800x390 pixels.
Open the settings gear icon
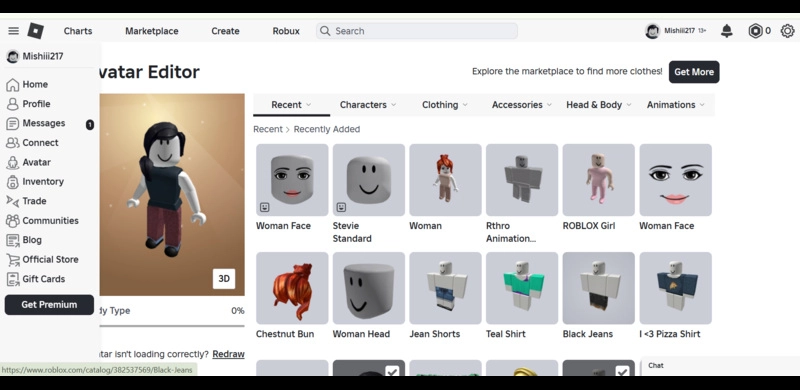[787, 31]
